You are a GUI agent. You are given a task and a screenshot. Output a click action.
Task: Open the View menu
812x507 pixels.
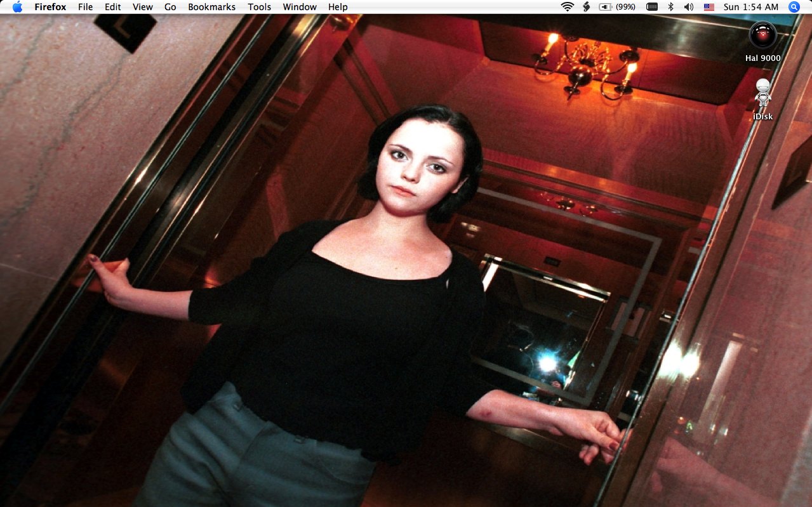(143, 7)
